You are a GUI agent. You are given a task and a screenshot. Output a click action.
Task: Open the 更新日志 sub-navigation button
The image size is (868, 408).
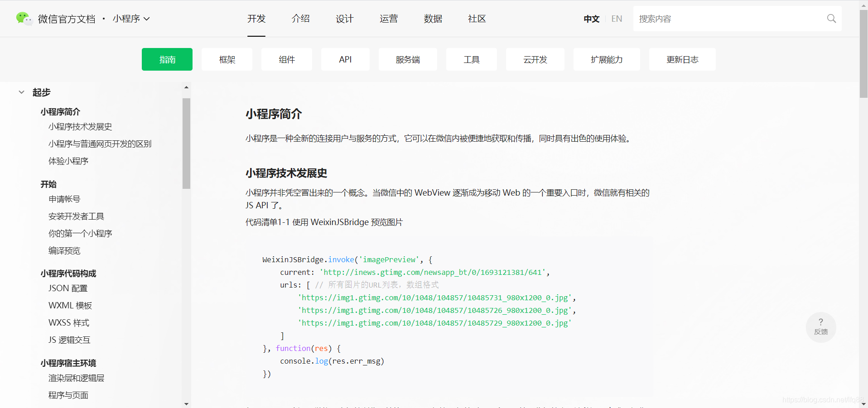point(682,59)
